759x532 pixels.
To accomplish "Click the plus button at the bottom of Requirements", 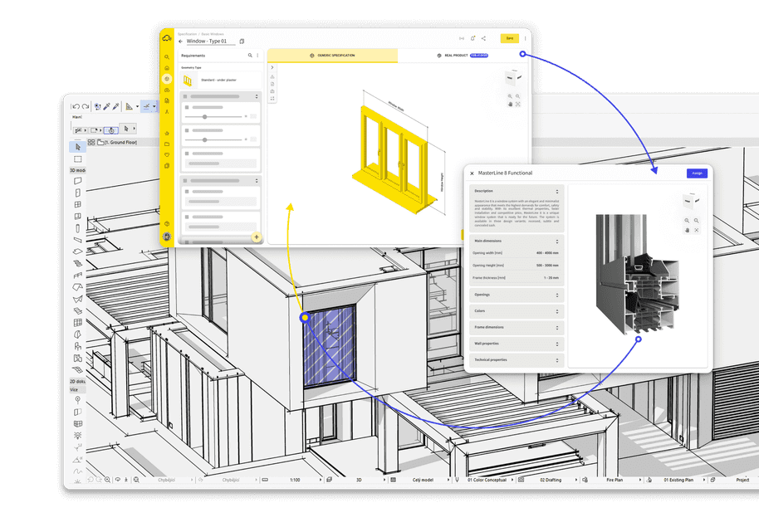I will [256, 237].
